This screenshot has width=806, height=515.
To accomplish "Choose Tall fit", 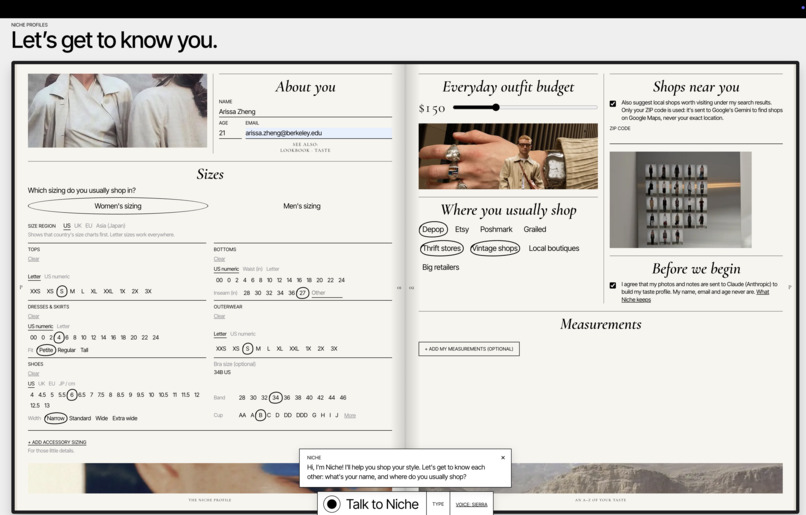I will pos(84,350).
